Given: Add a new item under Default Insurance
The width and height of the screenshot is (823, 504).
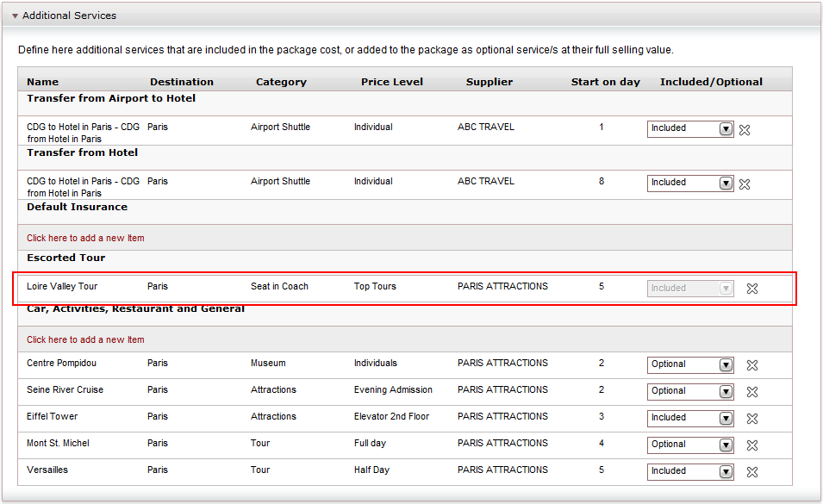Looking at the screenshot, I should [x=85, y=238].
